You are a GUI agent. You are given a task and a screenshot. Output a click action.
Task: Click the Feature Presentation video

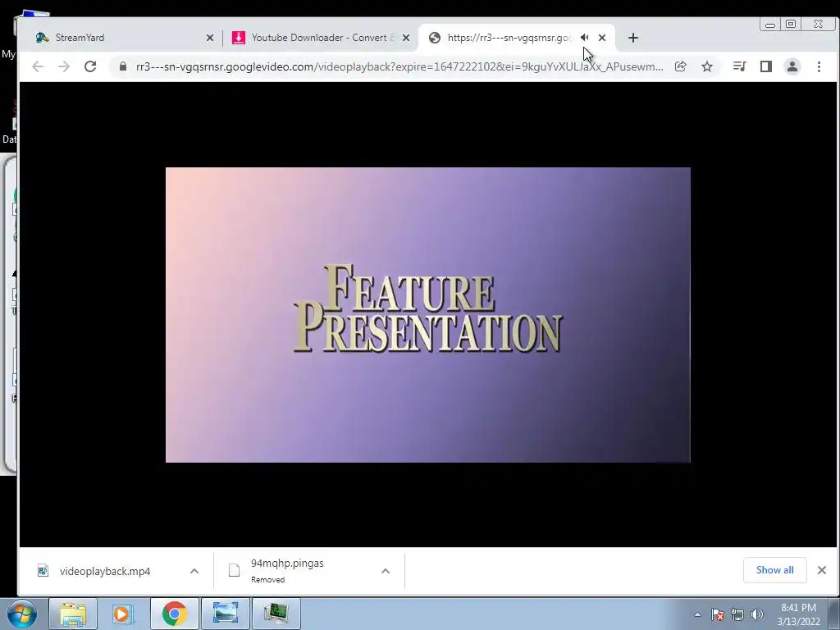tap(428, 315)
